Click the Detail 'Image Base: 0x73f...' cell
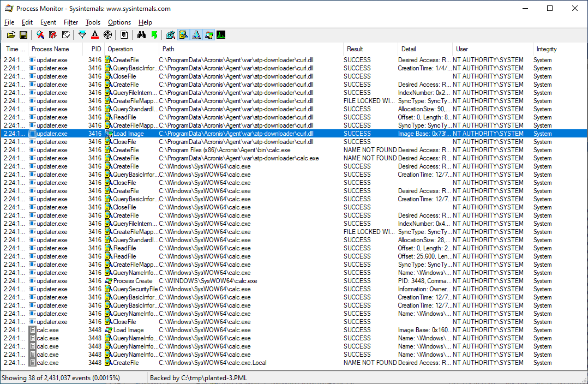This screenshot has height=384, width=588. point(424,134)
